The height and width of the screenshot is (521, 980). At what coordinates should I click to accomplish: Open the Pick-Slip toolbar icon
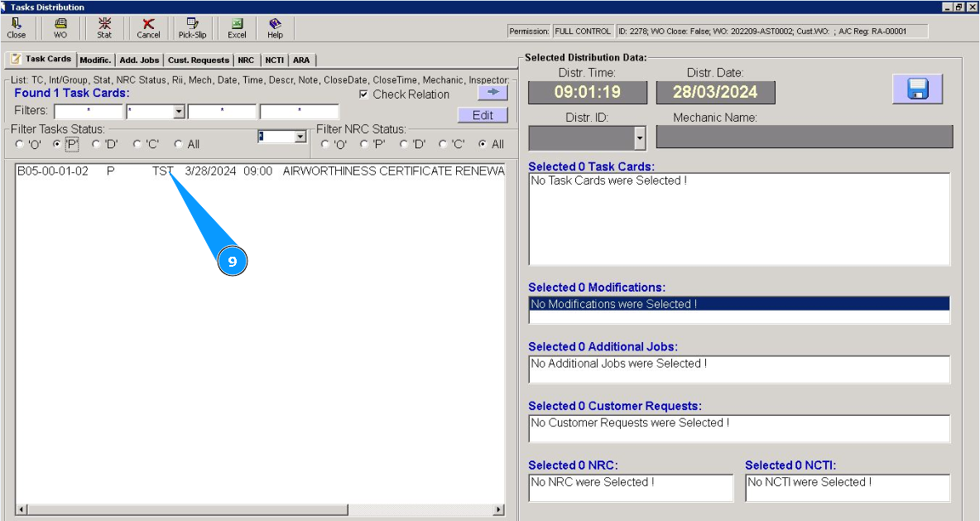pos(193,28)
